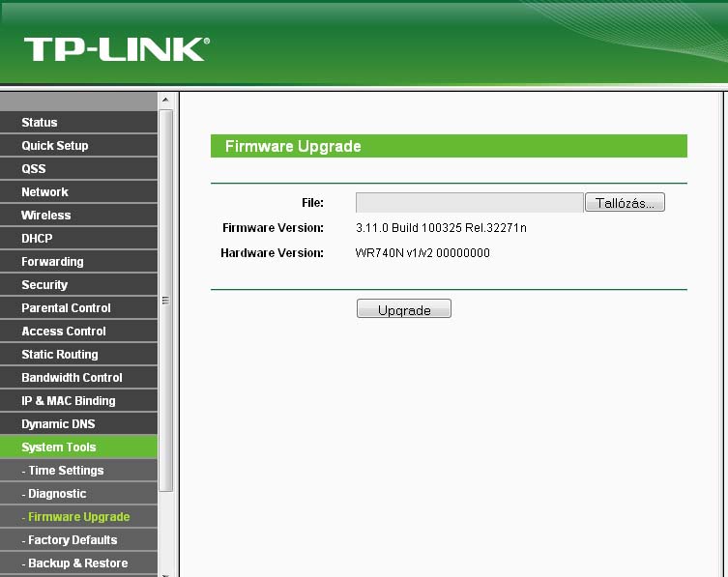
Task: Open the Wireless settings menu
Action: coord(78,215)
